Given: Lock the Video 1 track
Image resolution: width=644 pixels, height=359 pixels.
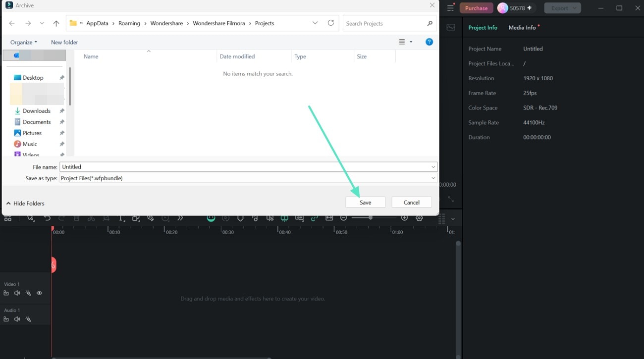Looking at the screenshot, I should click(x=6, y=293).
